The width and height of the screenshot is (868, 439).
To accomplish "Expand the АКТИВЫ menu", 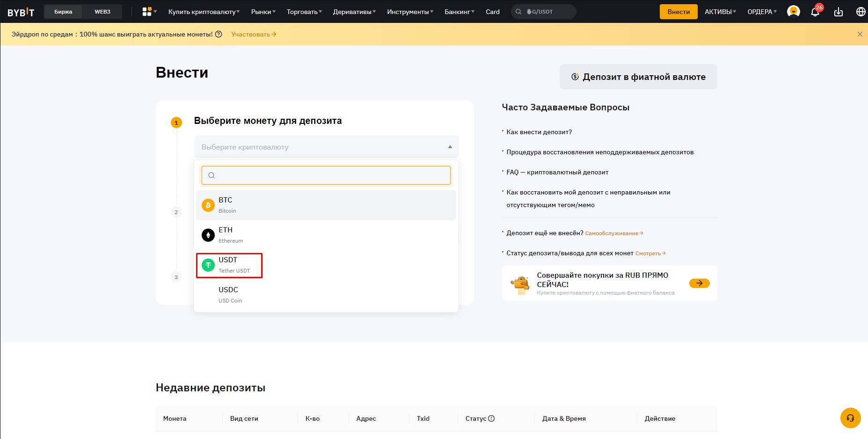I will 720,12.
